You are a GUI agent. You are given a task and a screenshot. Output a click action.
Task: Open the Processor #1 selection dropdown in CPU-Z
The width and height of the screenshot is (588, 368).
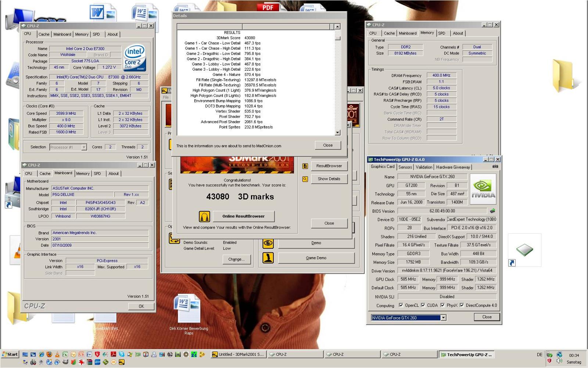coord(84,147)
